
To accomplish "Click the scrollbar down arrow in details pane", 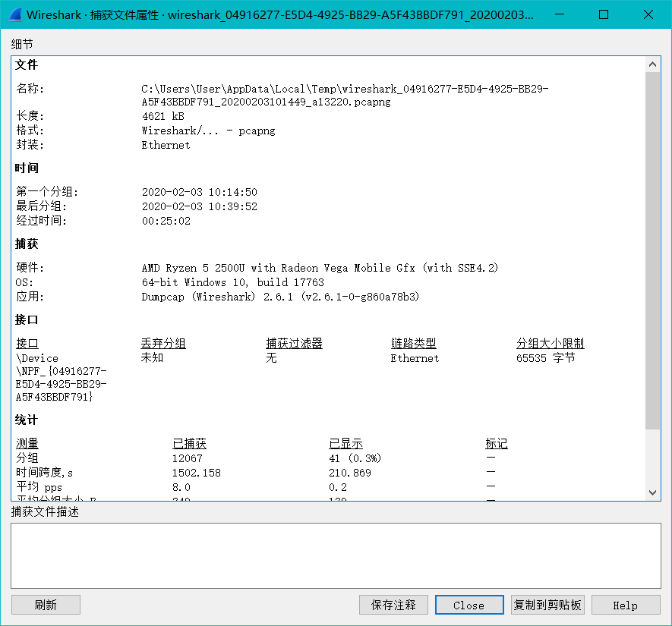I will tap(653, 492).
